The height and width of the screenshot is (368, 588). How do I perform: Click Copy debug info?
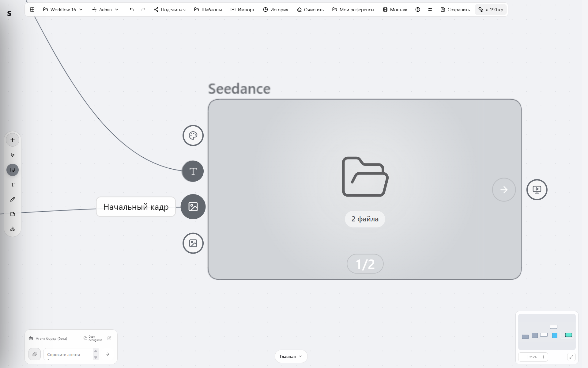point(93,338)
